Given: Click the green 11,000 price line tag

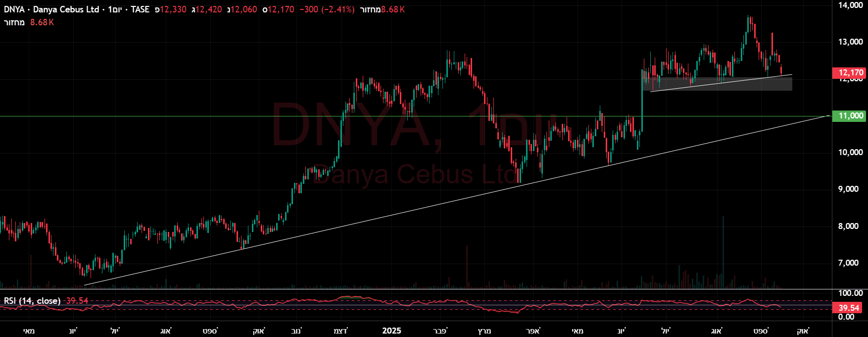Looking at the screenshot, I should [850, 116].
